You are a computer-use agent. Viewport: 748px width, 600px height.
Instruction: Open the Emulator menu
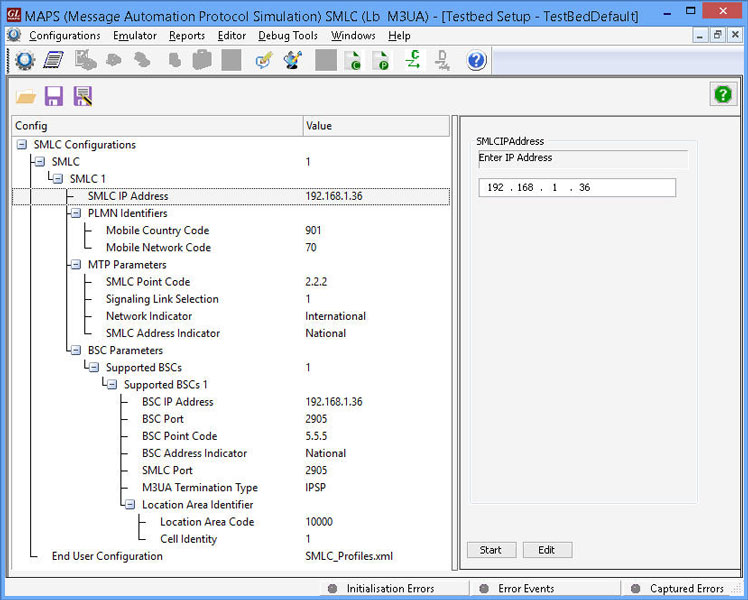point(135,36)
